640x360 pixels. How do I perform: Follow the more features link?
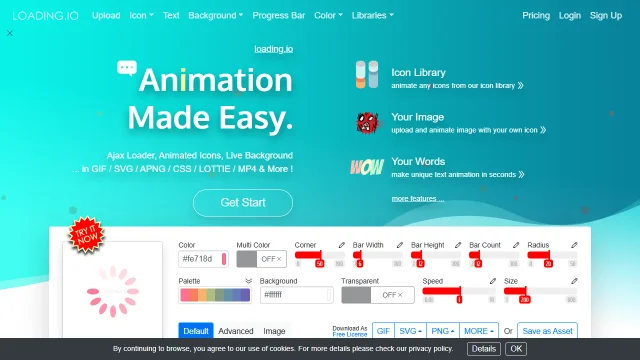(418, 199)
